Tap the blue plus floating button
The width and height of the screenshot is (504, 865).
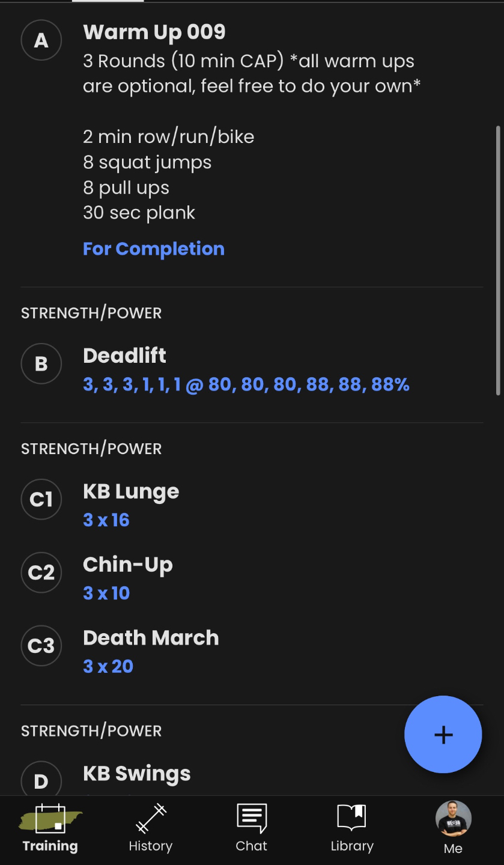point(443,734)
